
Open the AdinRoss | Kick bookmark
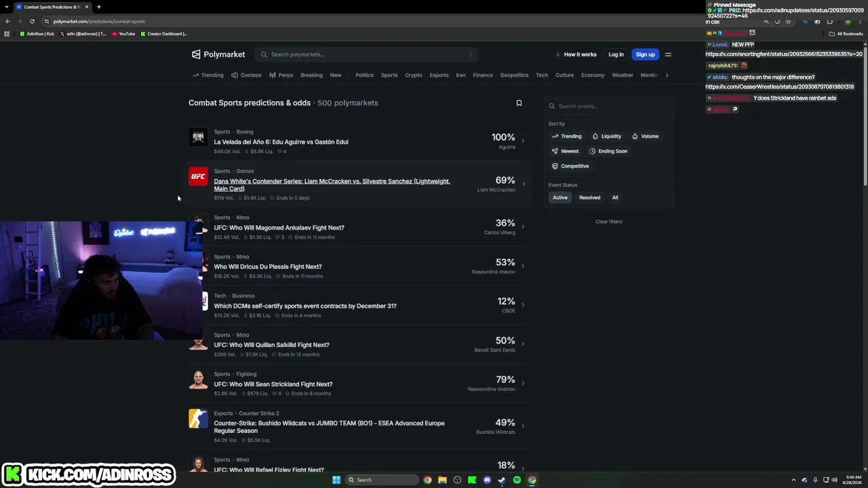click(x=37, y=34)
